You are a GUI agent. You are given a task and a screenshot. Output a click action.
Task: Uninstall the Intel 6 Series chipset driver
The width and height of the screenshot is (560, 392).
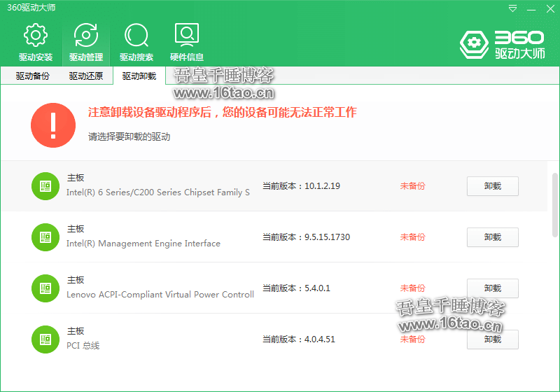tap(492, 186)
